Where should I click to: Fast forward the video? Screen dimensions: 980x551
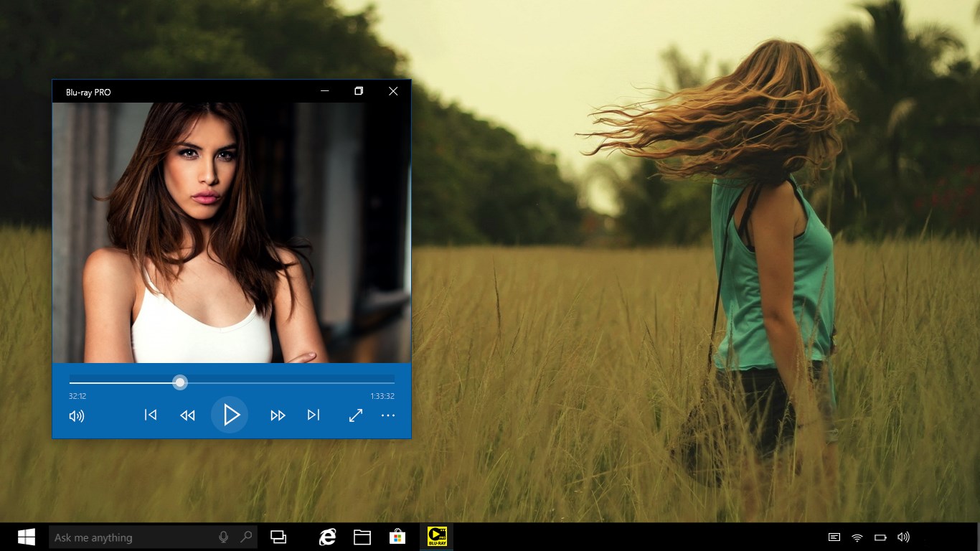(x=278, y=415)
